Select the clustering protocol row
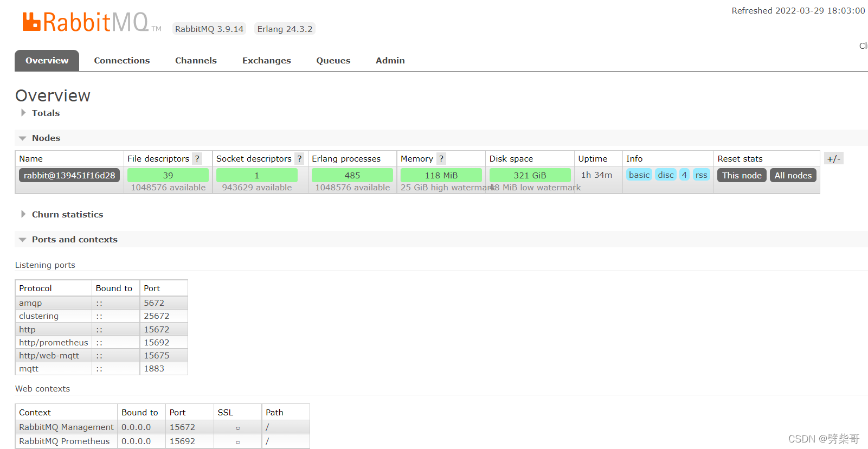Screen dimensions: 868x449 101,316
